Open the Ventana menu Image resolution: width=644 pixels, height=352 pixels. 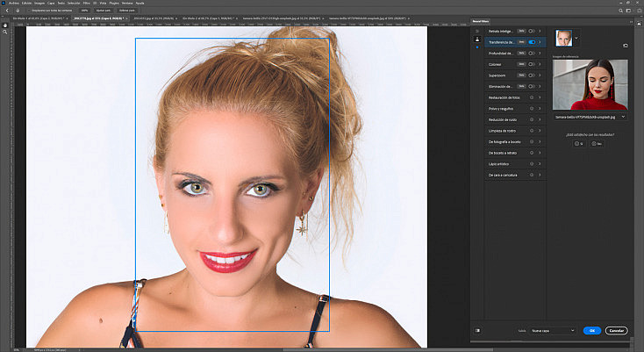click(127, 3)
